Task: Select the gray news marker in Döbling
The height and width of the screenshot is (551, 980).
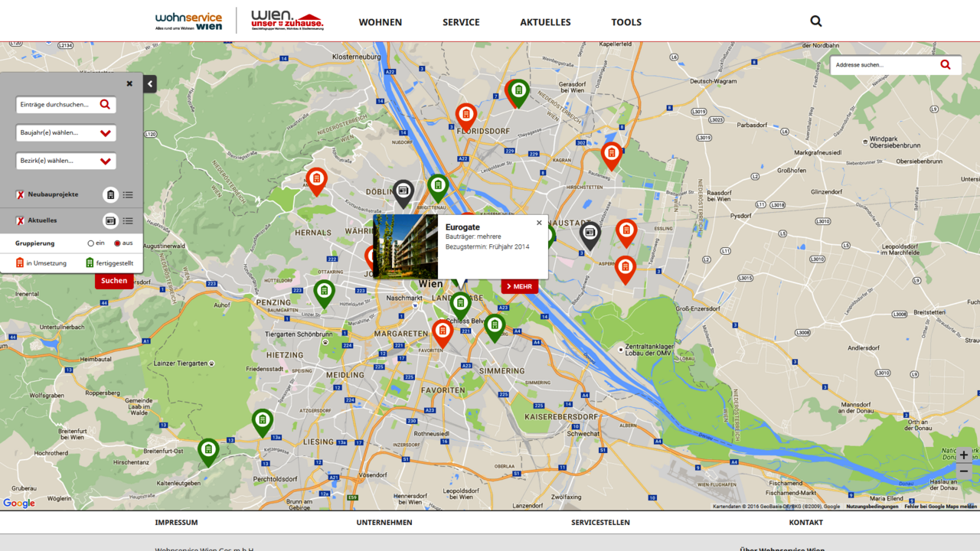Action: coord(403,194)
